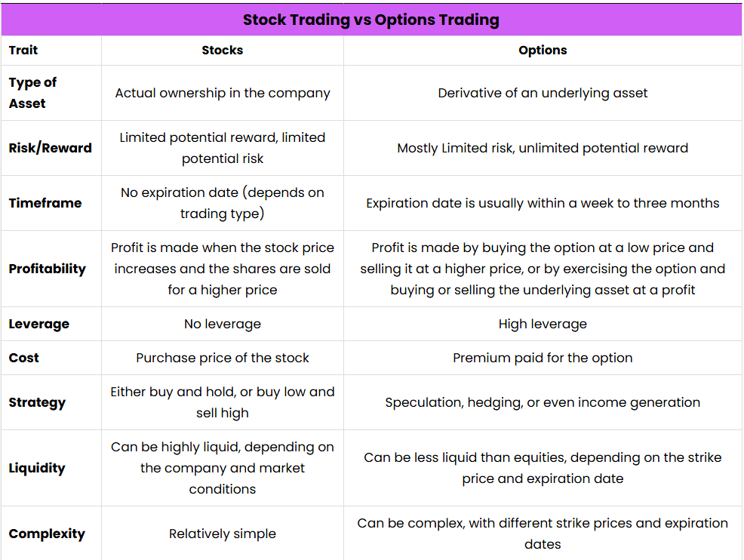Click the 'Strategy' row label
Viewport: 744px width, 560px height.
[37, 402]
